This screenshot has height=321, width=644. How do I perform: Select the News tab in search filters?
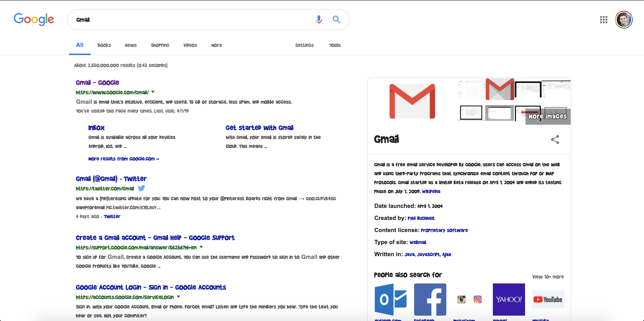click(130, 45)
